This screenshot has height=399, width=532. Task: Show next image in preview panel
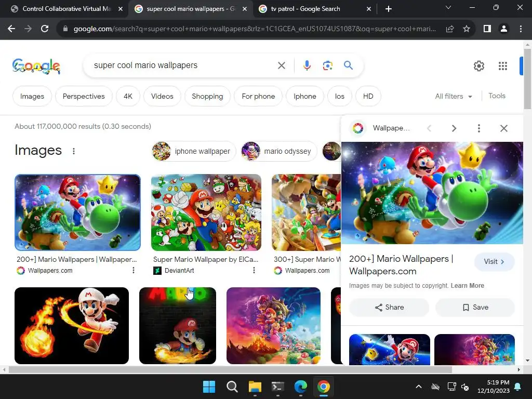coord(454,128)
